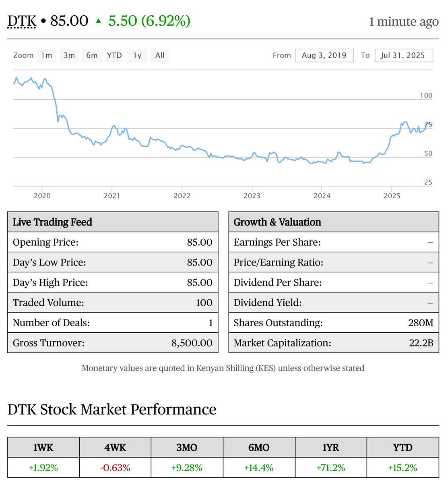The width and height of the screenshot is (448, 483).
Task: Click the 3MO column header
Action: click(x=187, y=447)
